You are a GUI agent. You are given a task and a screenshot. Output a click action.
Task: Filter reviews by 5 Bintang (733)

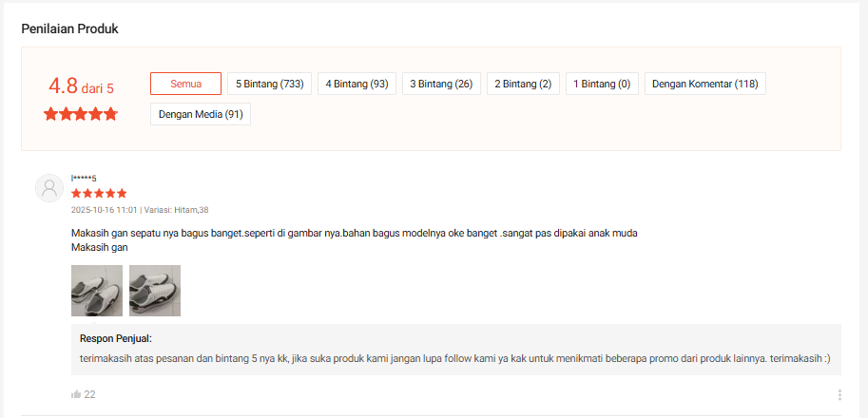[x=270, y=84]
